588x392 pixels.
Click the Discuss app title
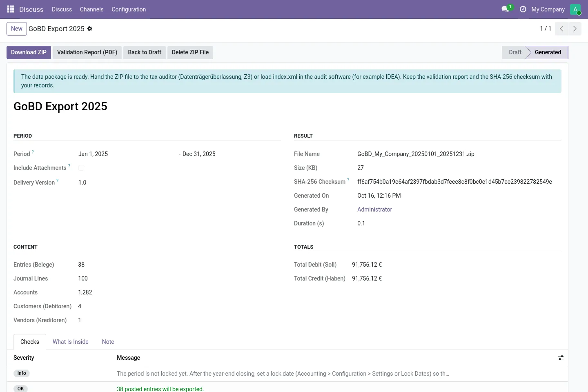(x=31, y=9)
